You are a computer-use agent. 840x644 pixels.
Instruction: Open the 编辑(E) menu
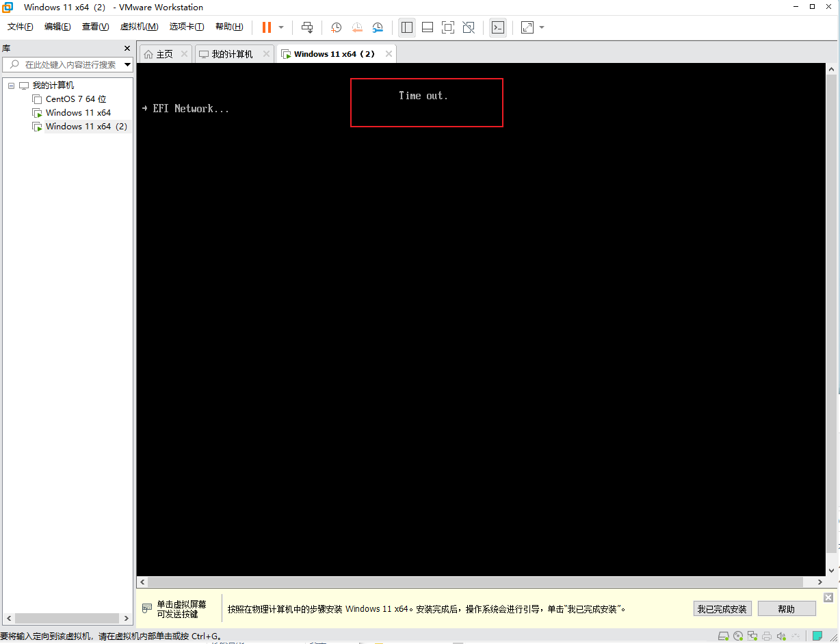tap(57, 27)
